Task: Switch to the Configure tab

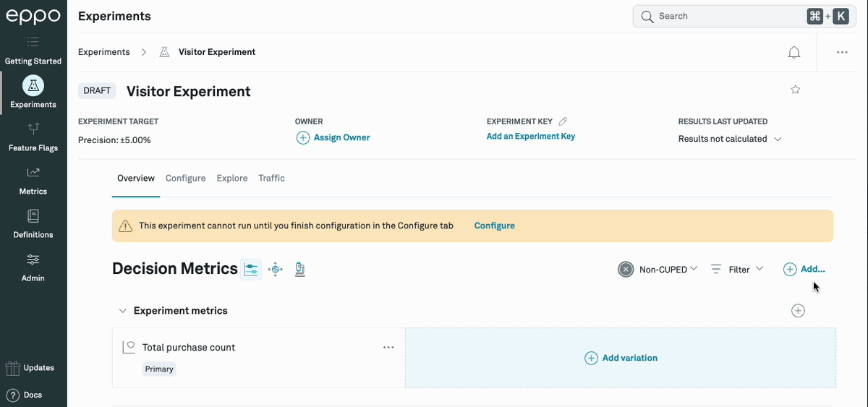Action: pyautogui.click(x=185, y=178)
